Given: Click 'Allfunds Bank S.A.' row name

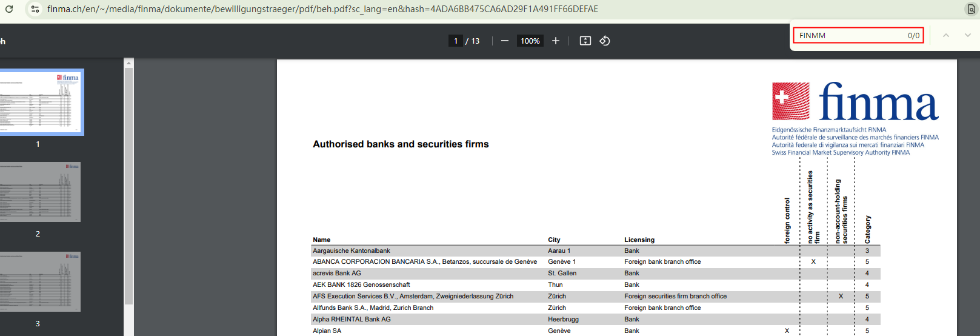Looking at the screenshot, I should [373, 308].
